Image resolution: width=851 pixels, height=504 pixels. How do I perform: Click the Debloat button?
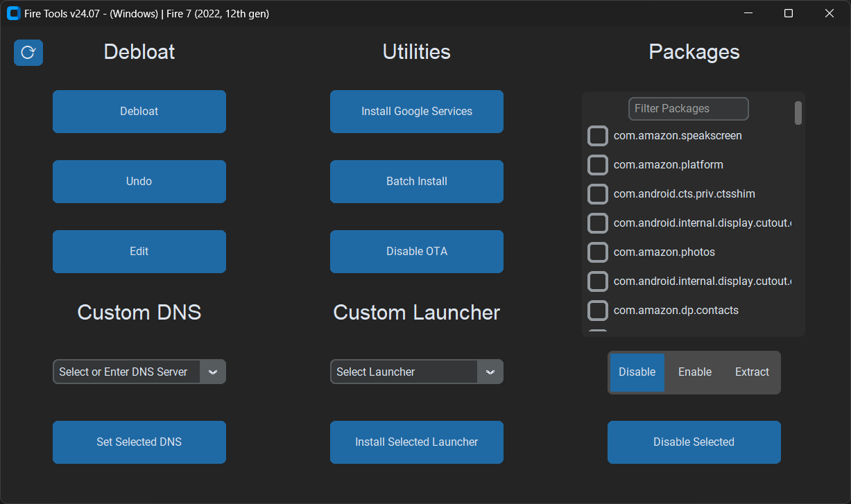[139, 112]
